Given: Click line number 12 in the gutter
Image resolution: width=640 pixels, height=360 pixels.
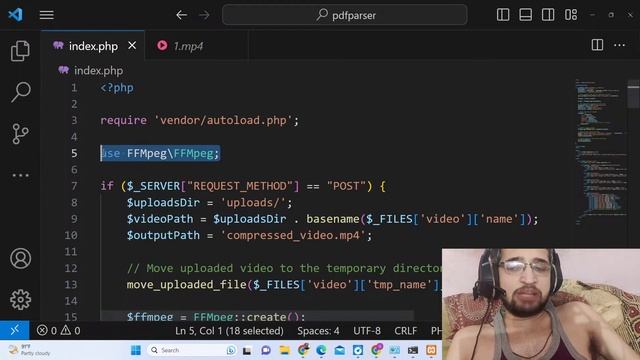Looking at the screenshot, I should click(x=71, y=268).
